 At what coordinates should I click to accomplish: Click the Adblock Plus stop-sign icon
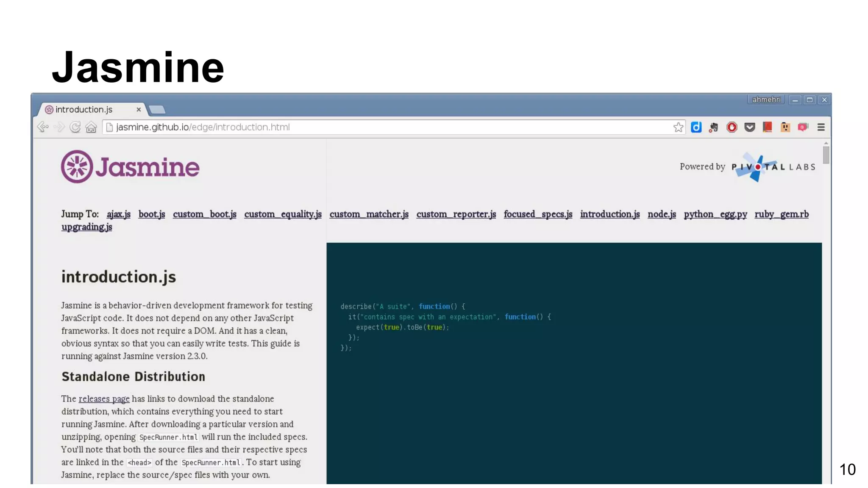tap(732, 127)
